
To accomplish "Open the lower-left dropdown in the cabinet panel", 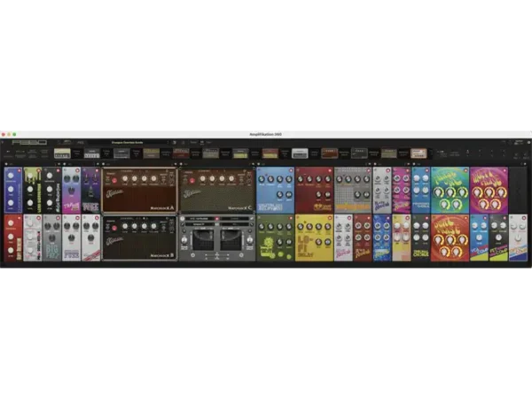I will coord(199,224).
